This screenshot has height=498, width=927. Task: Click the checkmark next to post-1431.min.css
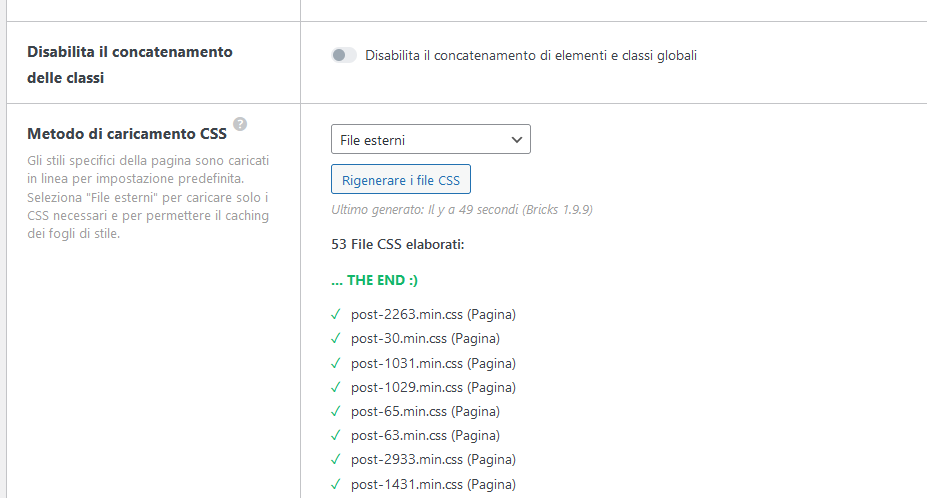[x=336, y=483]
